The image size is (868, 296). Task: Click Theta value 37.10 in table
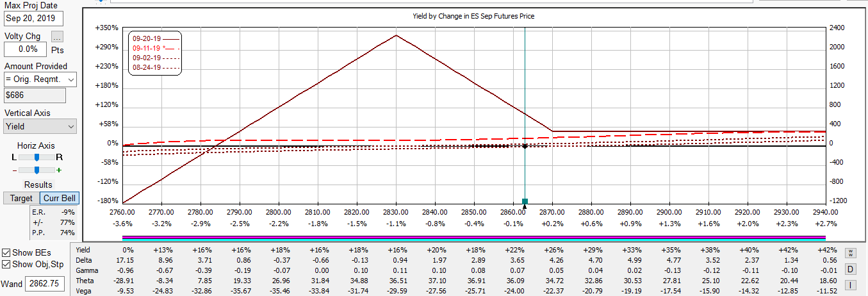[x=436, y=281]
